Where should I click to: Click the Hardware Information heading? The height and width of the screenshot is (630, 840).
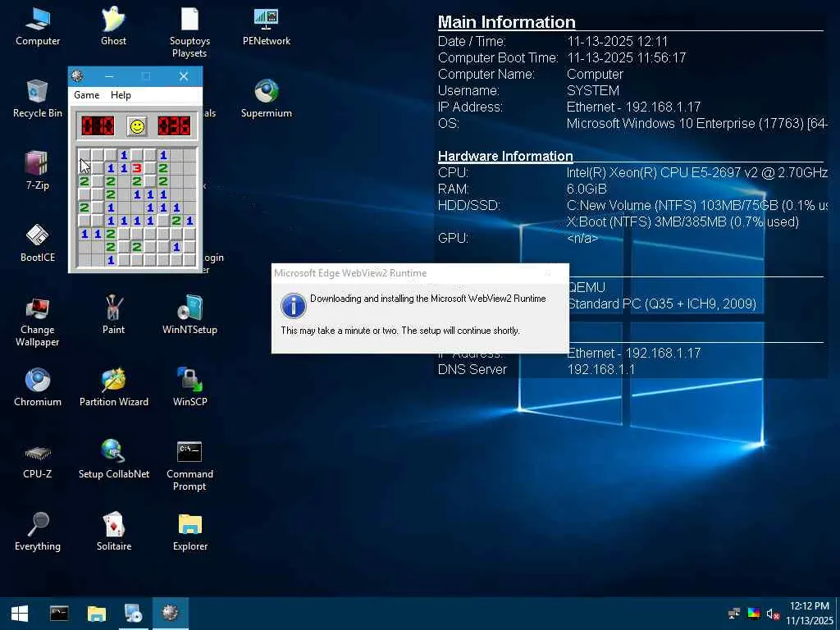(505, 156)
